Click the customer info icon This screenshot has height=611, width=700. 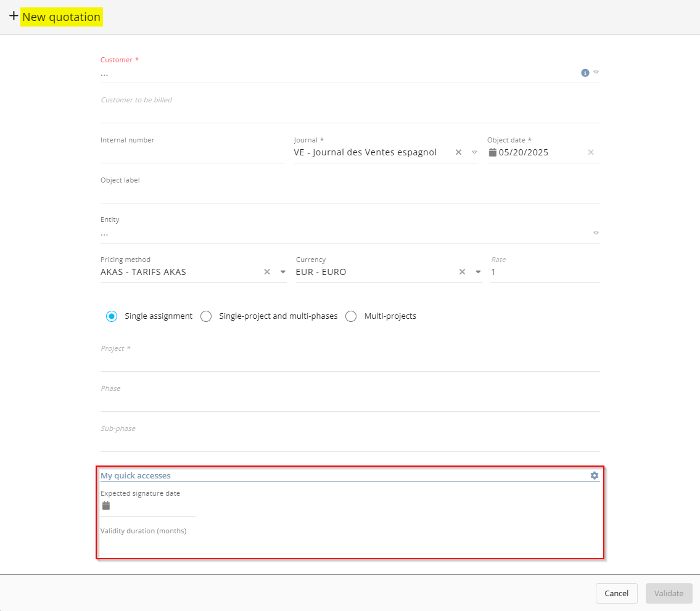tap(585, 73)
